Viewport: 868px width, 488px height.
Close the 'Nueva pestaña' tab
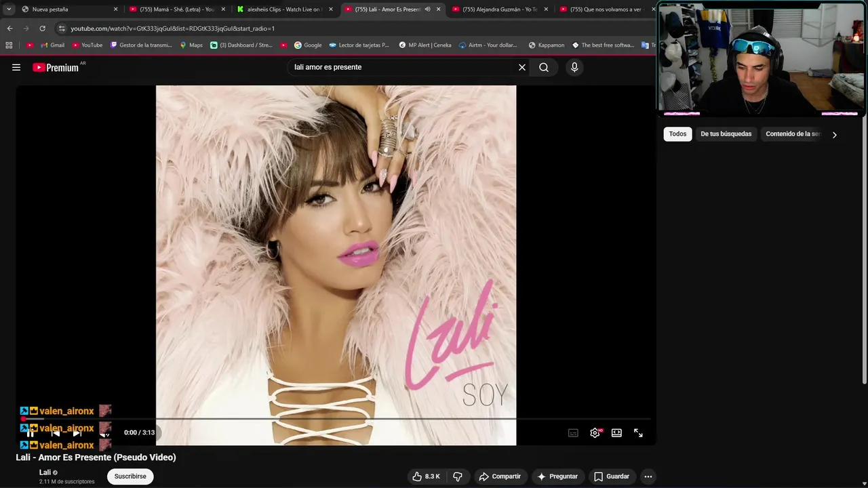115,9
